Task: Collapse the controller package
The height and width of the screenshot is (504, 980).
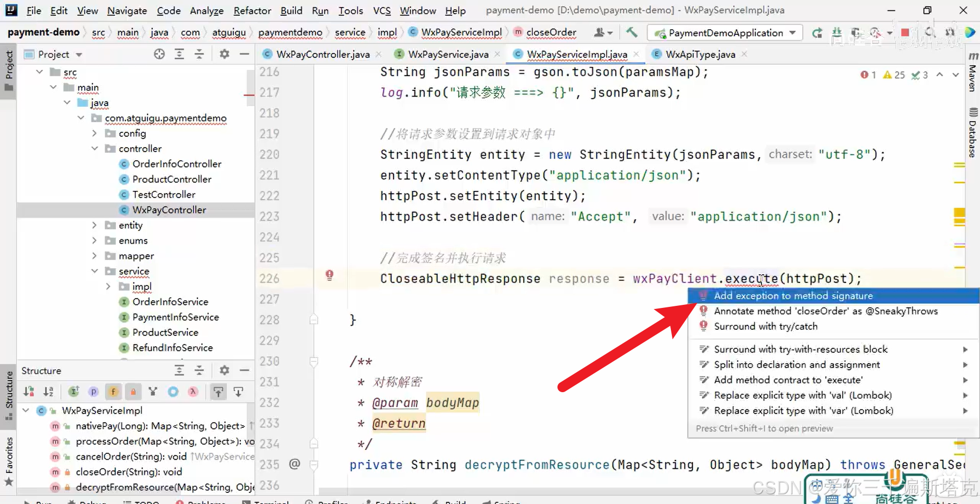Action: coord(95,149)
